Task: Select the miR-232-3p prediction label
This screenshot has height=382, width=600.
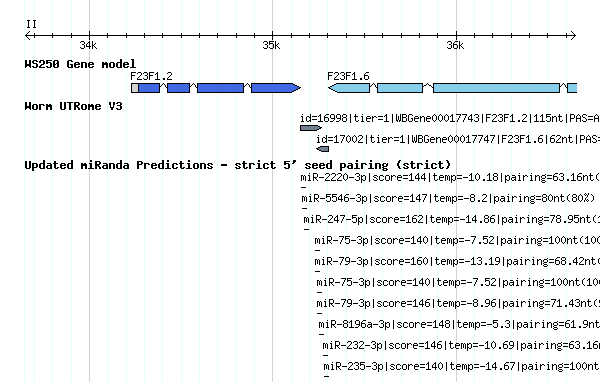Action: point(461,345)
